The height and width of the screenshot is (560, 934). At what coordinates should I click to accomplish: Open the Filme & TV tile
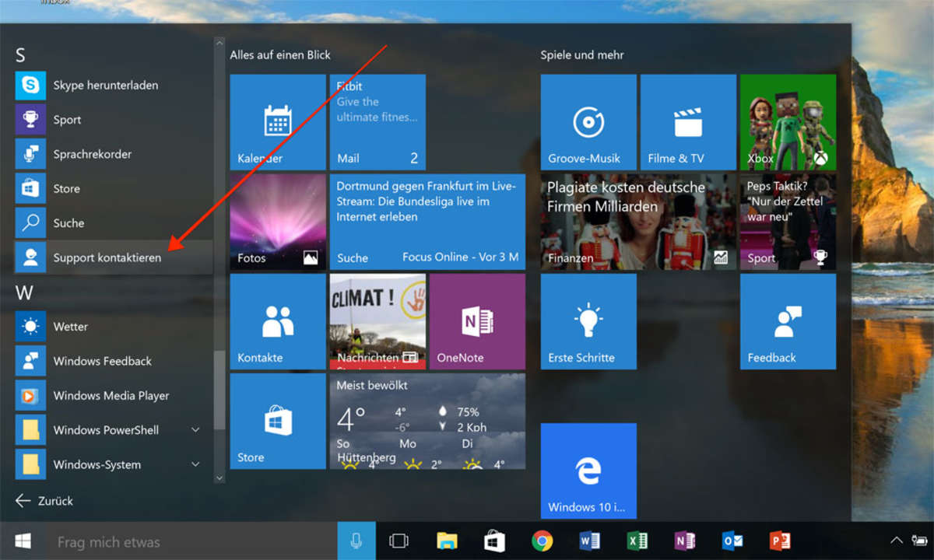[x=688, y=122]
